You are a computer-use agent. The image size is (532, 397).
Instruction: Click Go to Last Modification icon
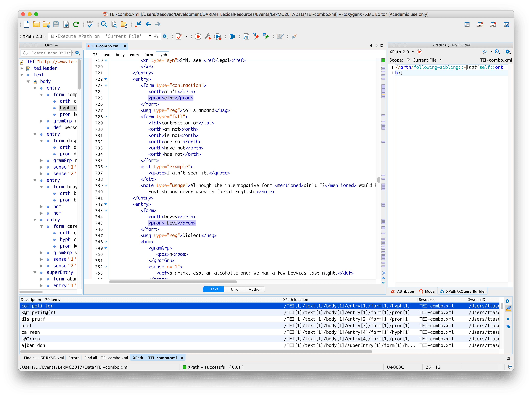138,24
